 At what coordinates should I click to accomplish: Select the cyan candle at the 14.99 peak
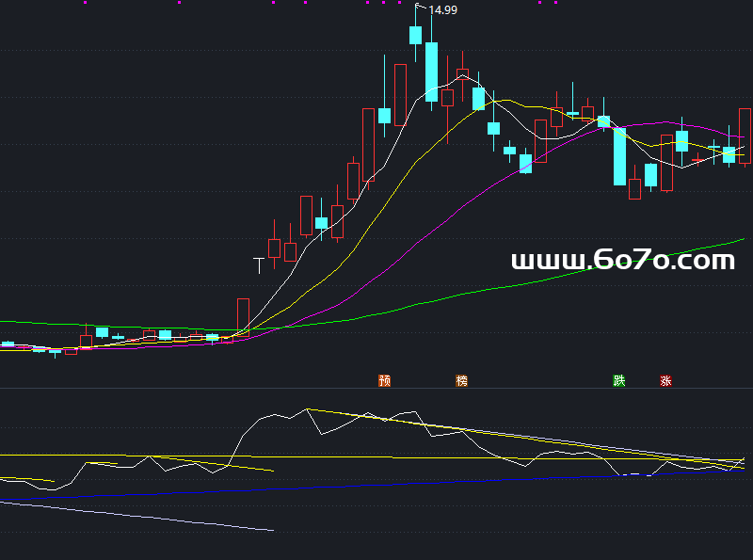click(x=415, y=35)
